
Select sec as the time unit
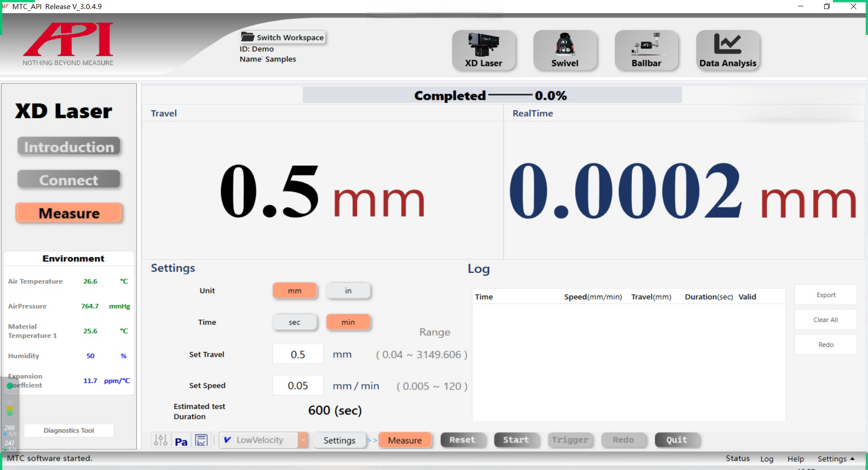295,322
